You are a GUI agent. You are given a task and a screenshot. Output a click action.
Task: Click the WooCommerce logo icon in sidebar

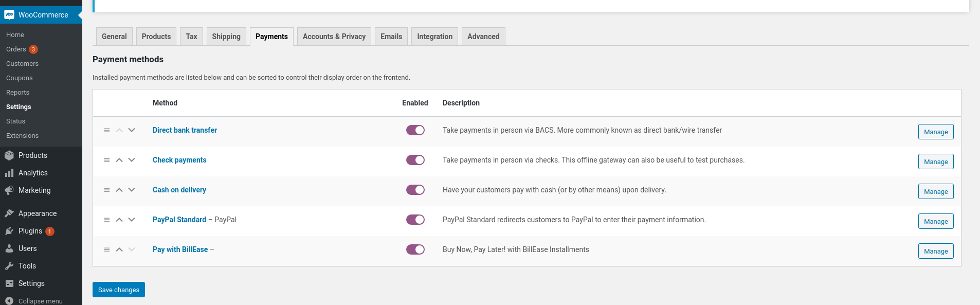tap(9, 15)
